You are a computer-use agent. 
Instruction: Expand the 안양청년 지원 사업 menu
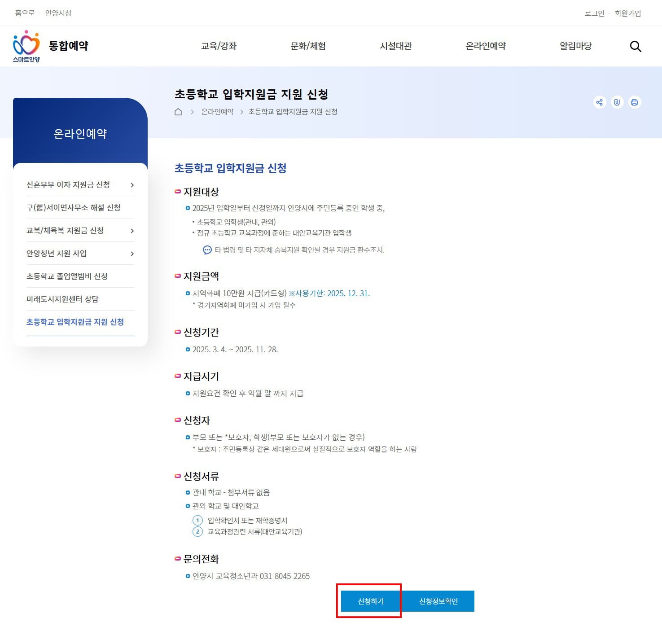coord(132,254)
